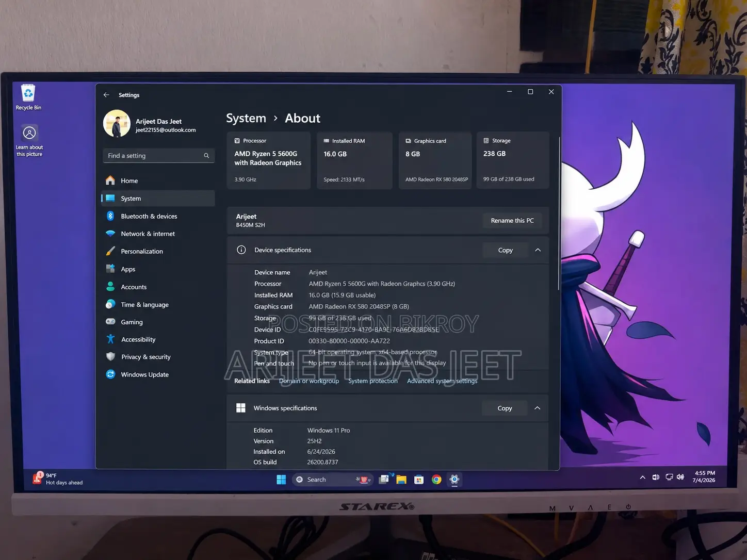This screenshot has width=747, height=560.
Task: Maximize the Settings window
Action: [530, 92]
